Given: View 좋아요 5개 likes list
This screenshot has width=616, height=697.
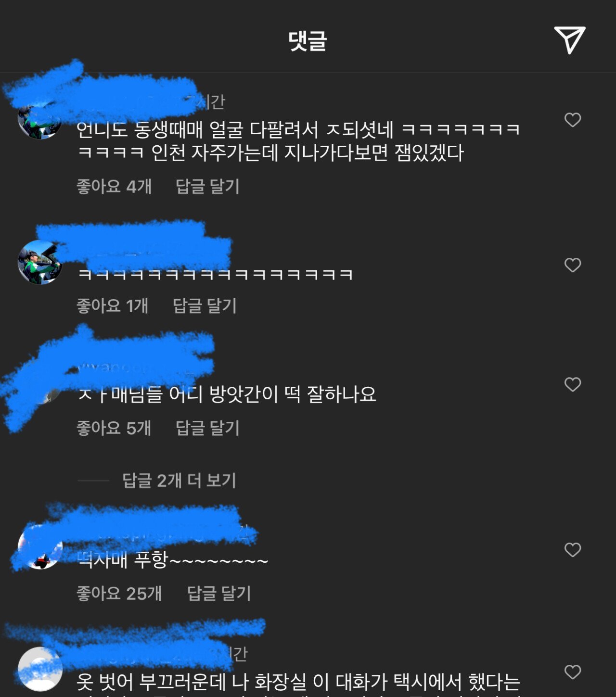Looking at the screenshot, I should [114, 428].
